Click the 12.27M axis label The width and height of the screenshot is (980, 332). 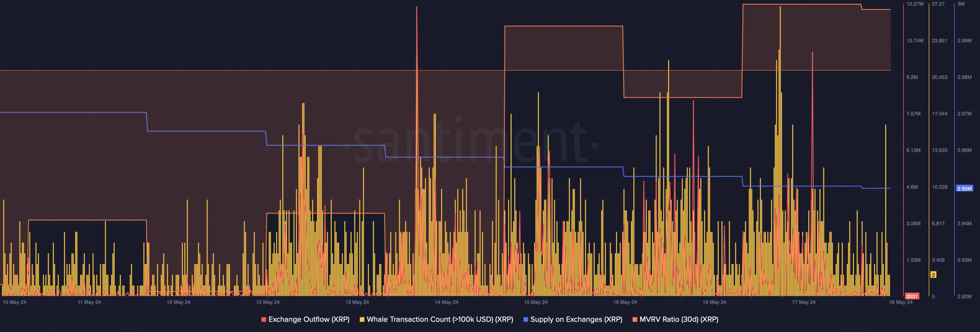(915, 4)
